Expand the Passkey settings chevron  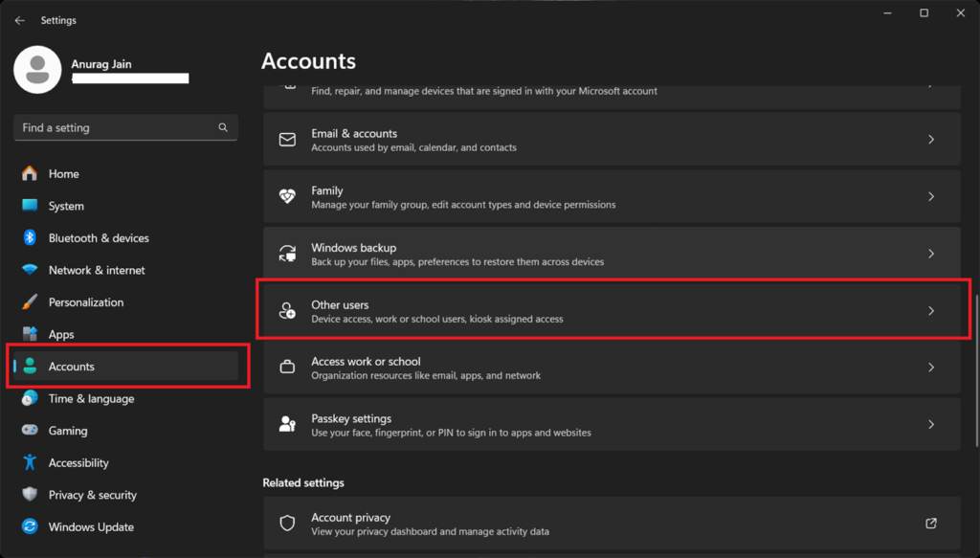(x=931, y=424)
